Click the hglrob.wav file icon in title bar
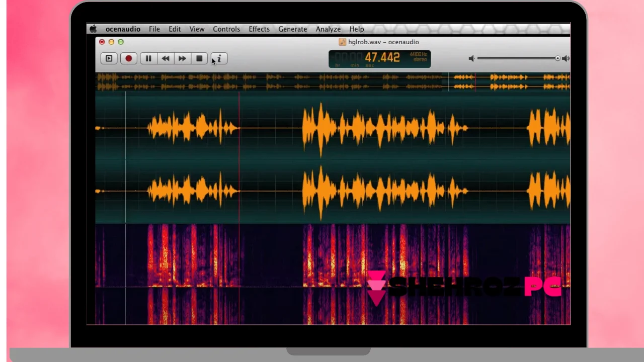 pyautogui.click(x=343, y=42)
